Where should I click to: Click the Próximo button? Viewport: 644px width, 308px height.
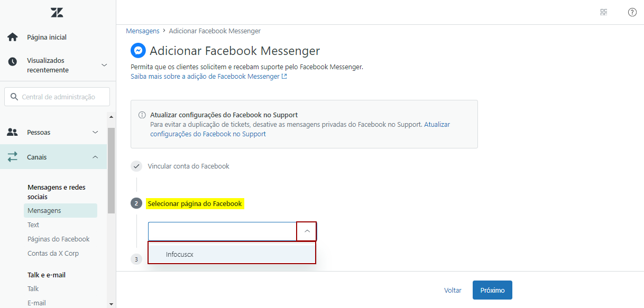(492, 290)
